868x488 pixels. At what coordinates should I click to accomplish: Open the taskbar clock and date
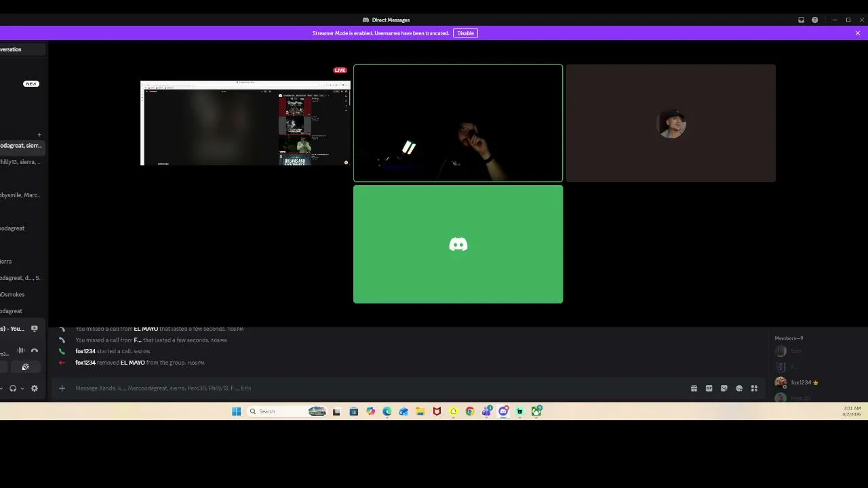point(852,411)
